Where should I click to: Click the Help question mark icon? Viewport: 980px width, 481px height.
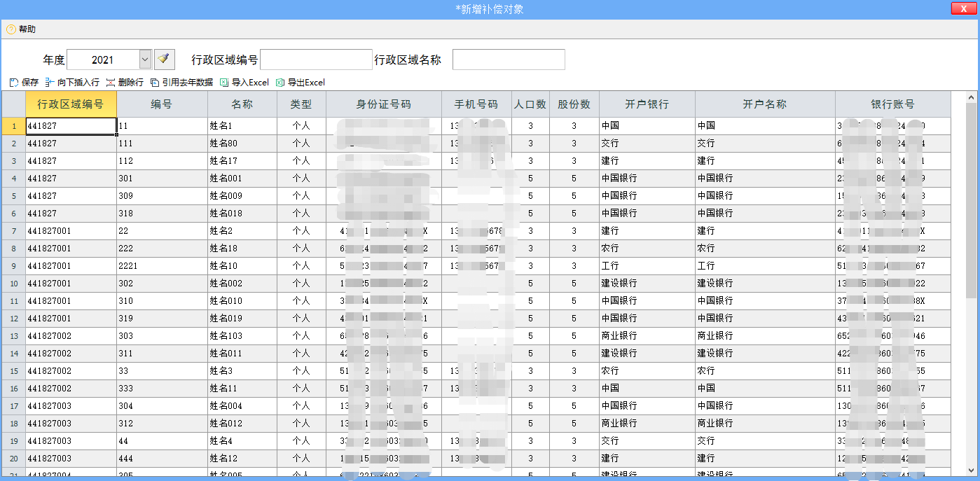11,29
